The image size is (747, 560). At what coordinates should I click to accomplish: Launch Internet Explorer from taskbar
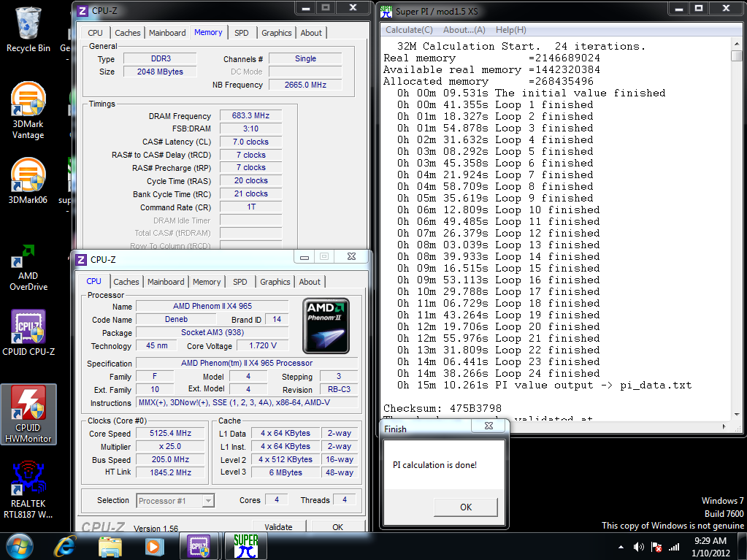point(65,547)
